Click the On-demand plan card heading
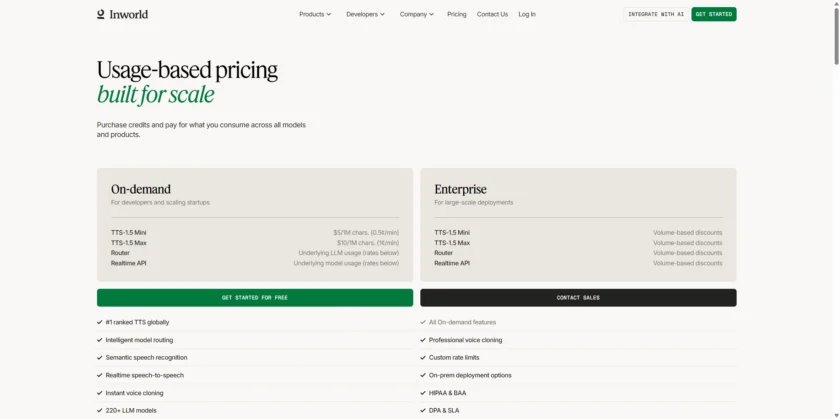 click(x=141, y=189)
